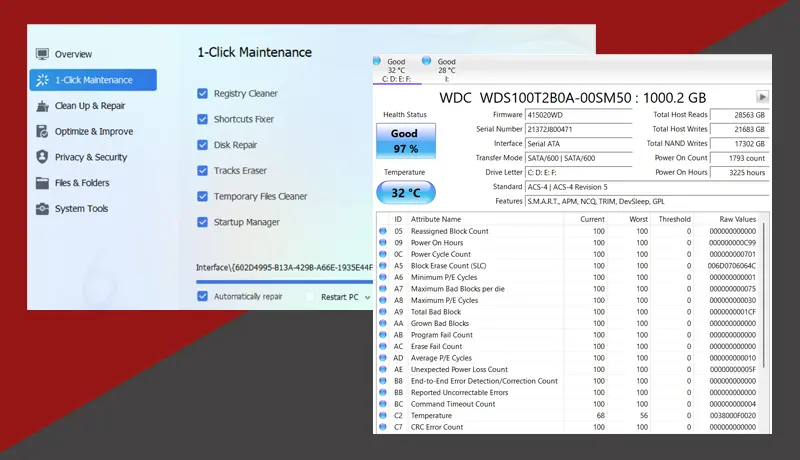Viewport: 800px width, 460px height.
Task: Click the status dot for Power Cycle Count
Action: pos(383,254)
